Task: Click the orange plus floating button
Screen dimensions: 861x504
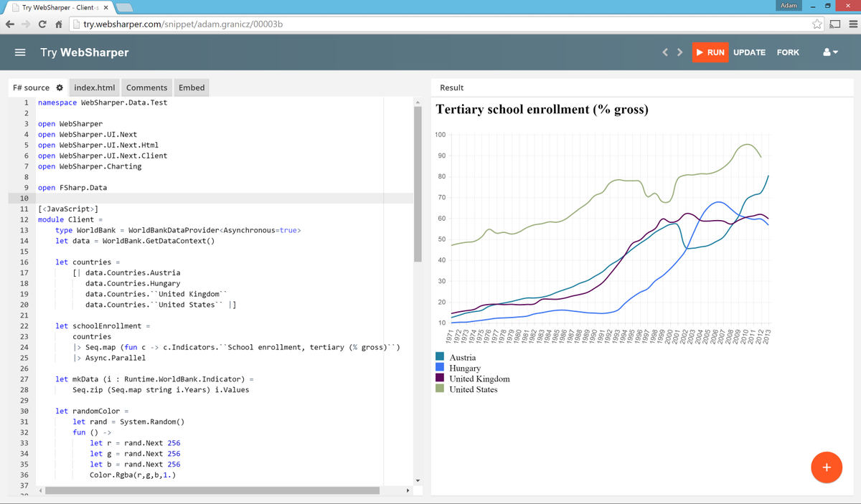Action: tap(826, 467)
